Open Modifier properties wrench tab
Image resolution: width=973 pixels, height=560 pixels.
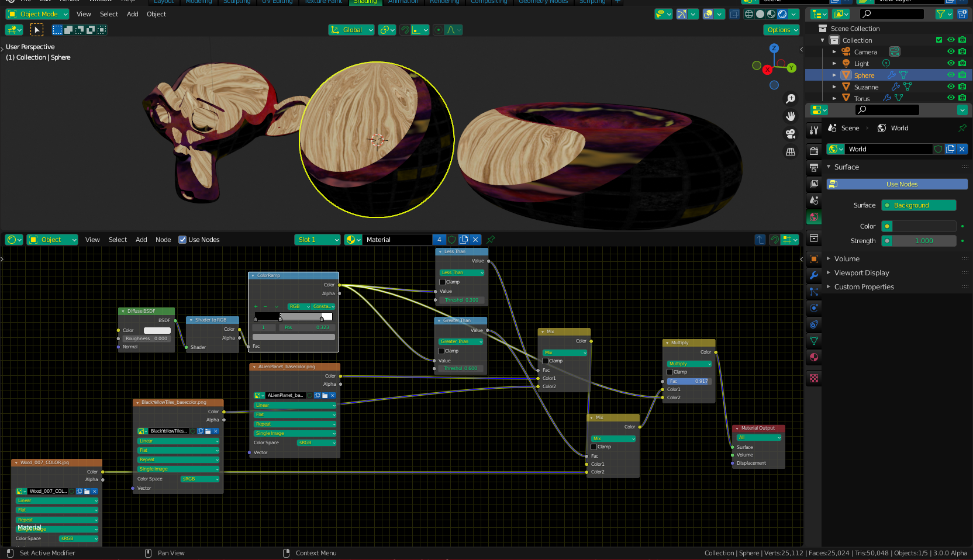point(814,275)
